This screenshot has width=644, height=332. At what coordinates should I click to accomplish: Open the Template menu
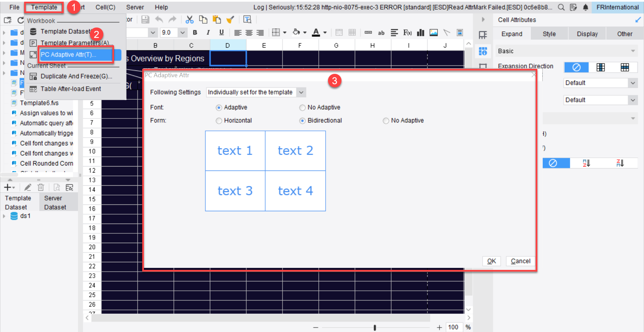tap(44, 7)
